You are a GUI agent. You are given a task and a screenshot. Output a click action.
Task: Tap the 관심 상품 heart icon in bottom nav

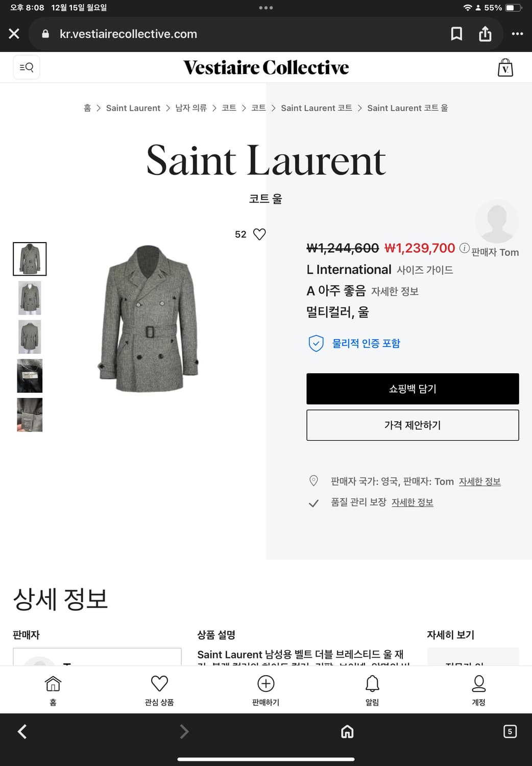coord(159,683)
